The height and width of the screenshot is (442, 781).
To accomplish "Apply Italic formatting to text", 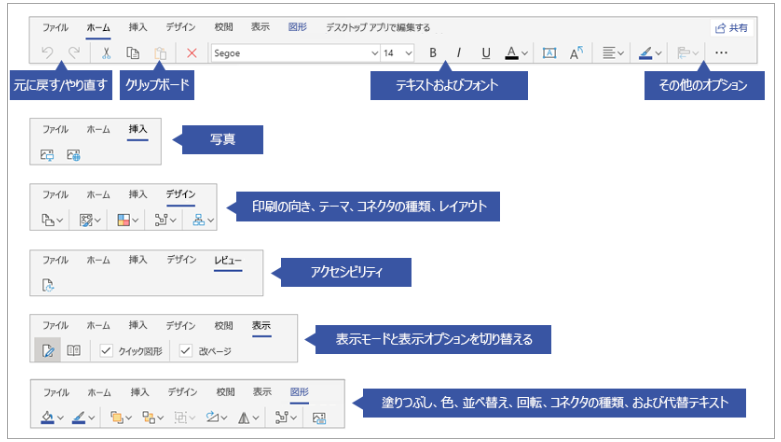I will coord(459,53).
